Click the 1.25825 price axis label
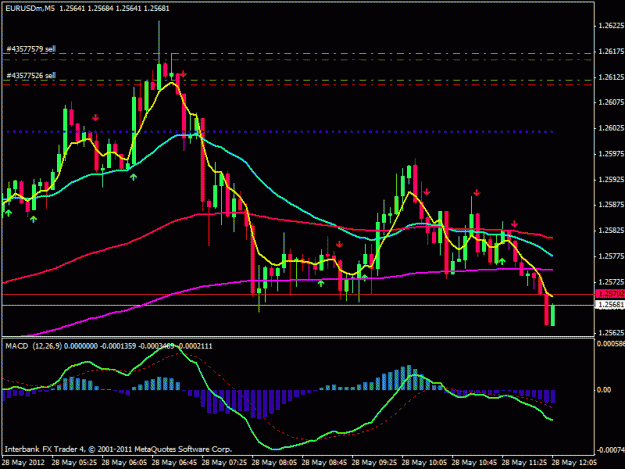This screenshot has height=469, width=625. (x=611, y=230)
